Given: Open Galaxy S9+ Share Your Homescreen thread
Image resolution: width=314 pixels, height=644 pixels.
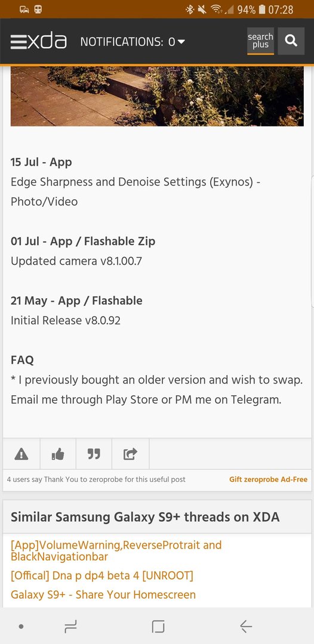Looking at the screenshot, I should tap(103, 595).
